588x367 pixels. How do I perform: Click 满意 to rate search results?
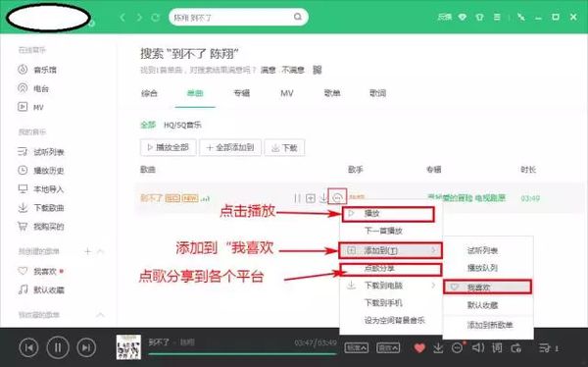pos(269,70)
